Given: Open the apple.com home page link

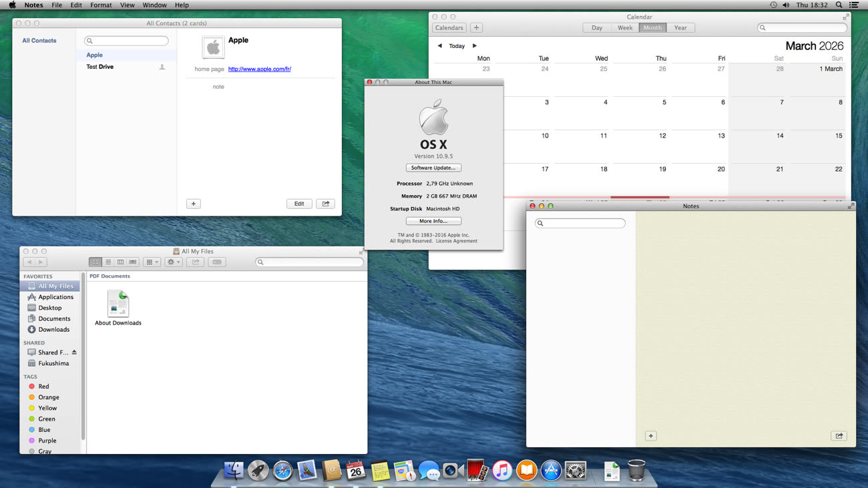Looking at the screenshot, I should (x=259, y=69).
